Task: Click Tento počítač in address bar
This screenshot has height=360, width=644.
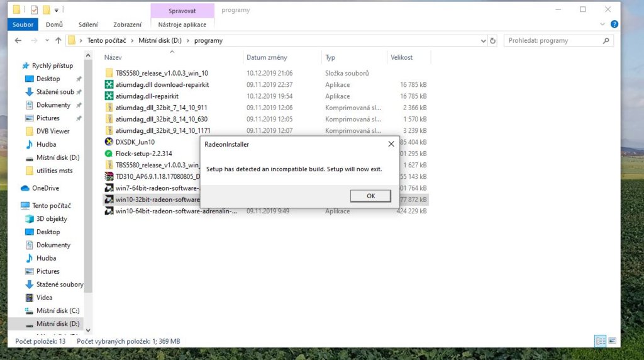Action: (106, 40)
